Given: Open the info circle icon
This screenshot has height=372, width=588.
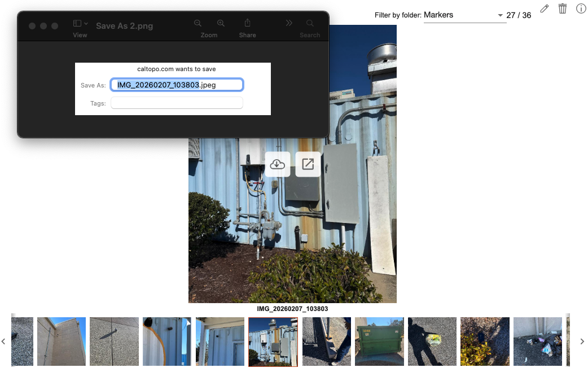Looking at the screenshot, I should pos(581,8).
